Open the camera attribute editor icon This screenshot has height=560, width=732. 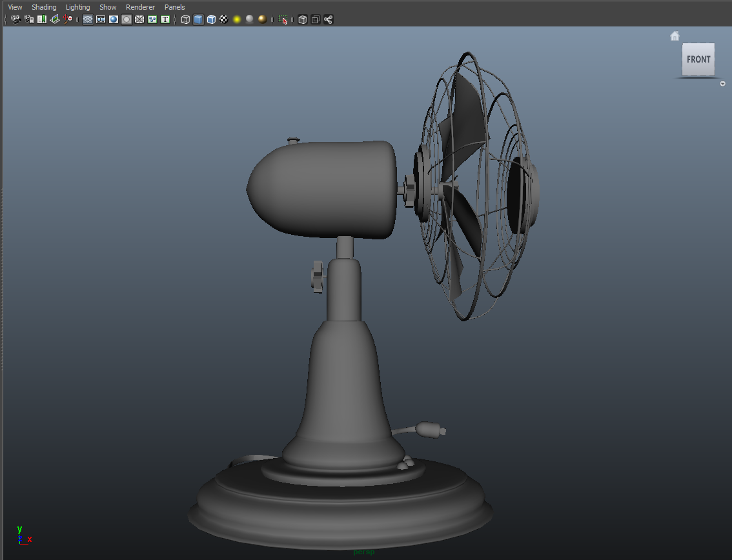coord(29,19)
